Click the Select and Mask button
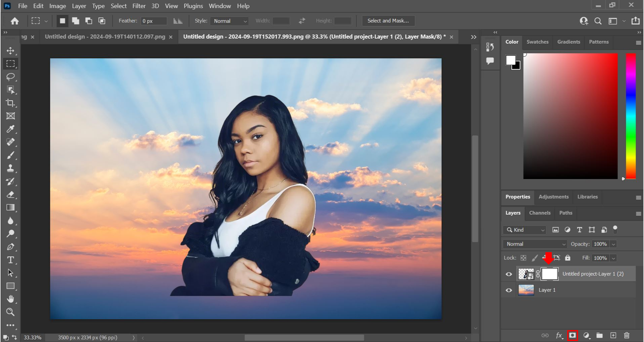The image size is (644, 342). pos(388,21)
